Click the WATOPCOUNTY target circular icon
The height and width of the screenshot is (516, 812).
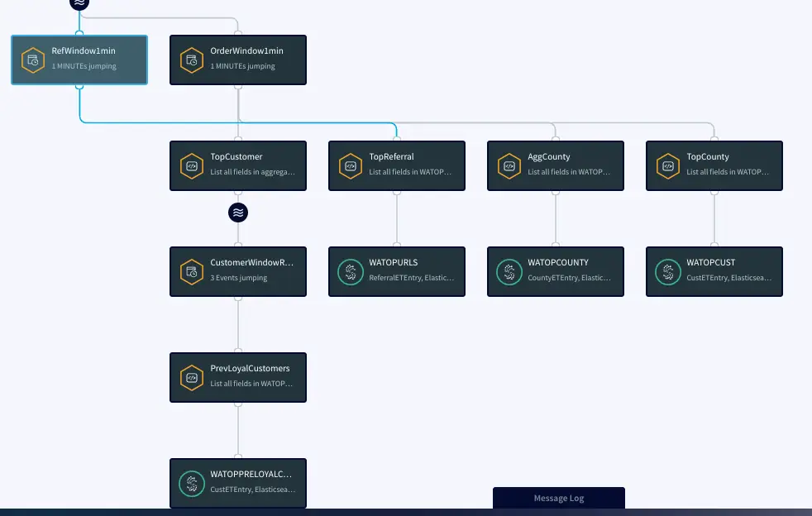click(509, 271)
